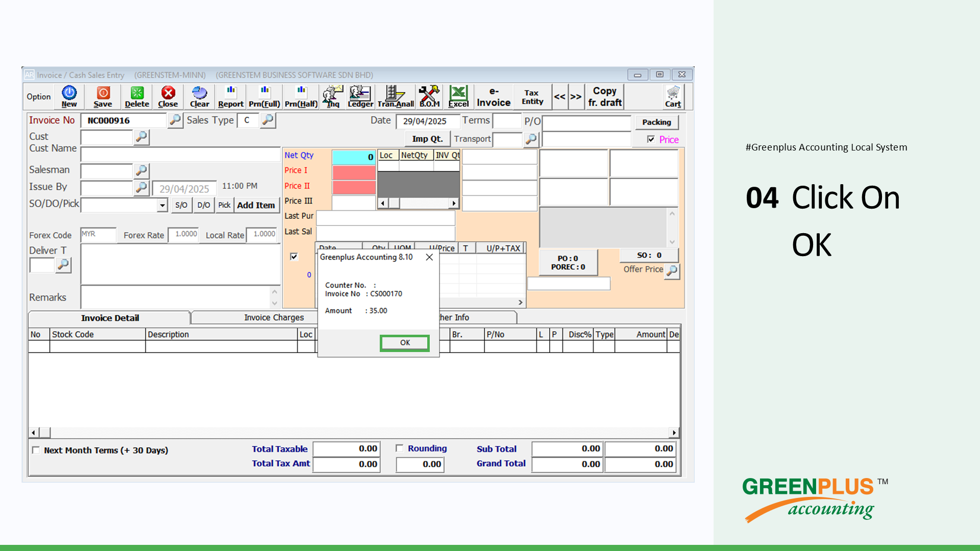Open the Option menu
Image resolution: width=980 pixels, height=551 pixels.
[39, 96]
